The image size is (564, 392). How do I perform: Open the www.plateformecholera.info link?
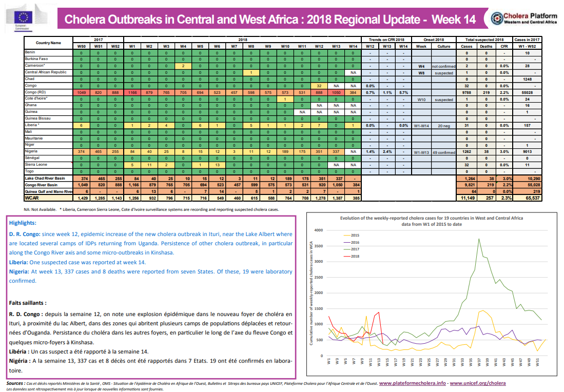click(413, 383)
